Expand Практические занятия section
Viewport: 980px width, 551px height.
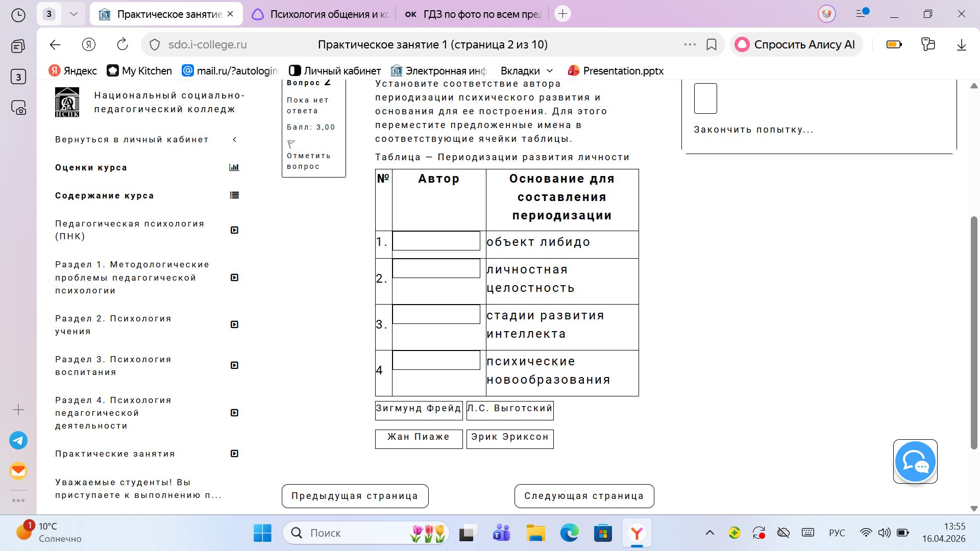[234, 454]
